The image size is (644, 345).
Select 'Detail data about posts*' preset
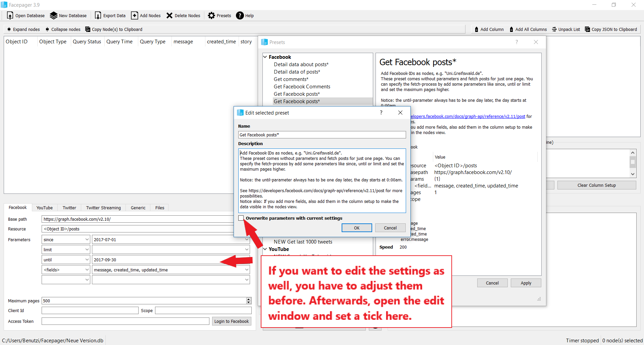pos(301,64)
